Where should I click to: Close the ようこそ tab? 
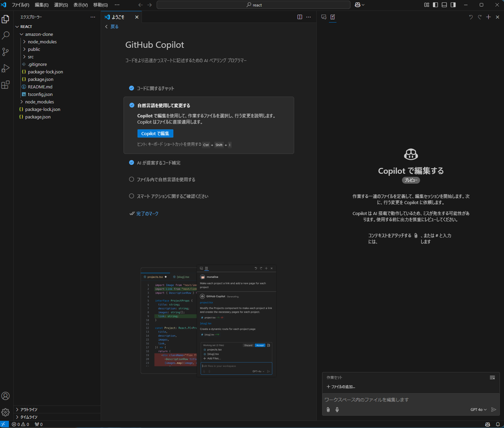pyautogui.click(x=137, y=17)
